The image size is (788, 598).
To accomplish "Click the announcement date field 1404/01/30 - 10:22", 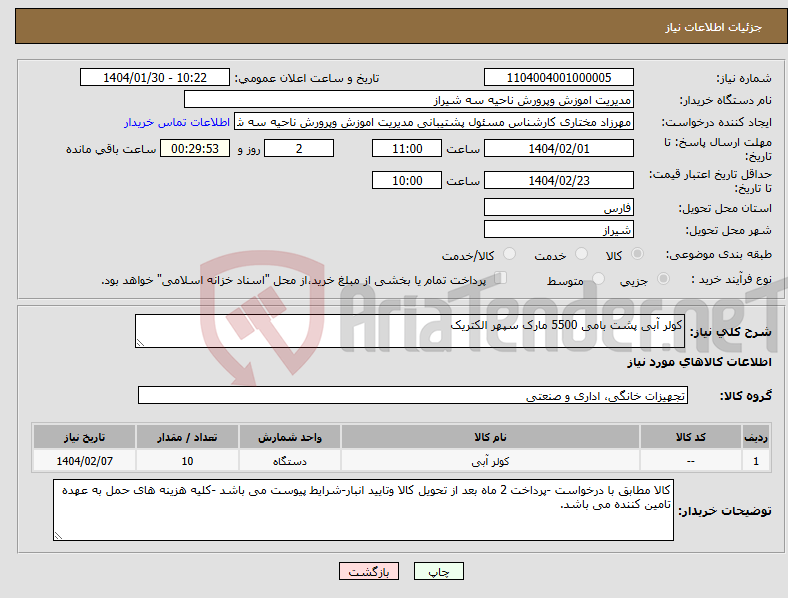I will pyautogui.click(x=155, y=77).
